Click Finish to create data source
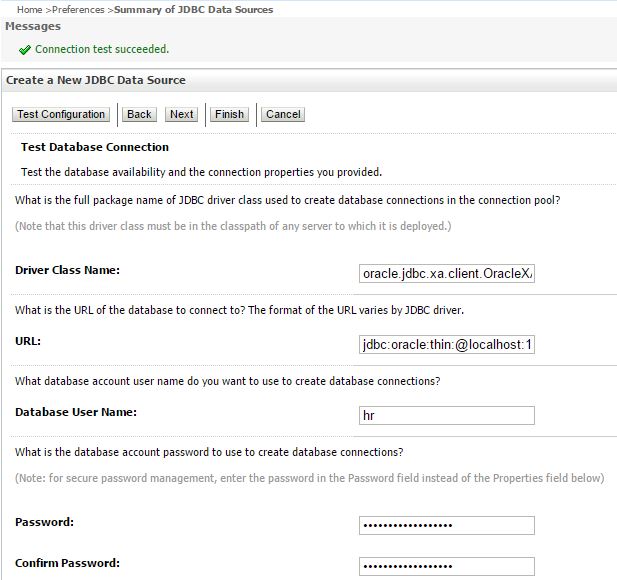Viewport: 617px width, 580px height. point(230,114)
